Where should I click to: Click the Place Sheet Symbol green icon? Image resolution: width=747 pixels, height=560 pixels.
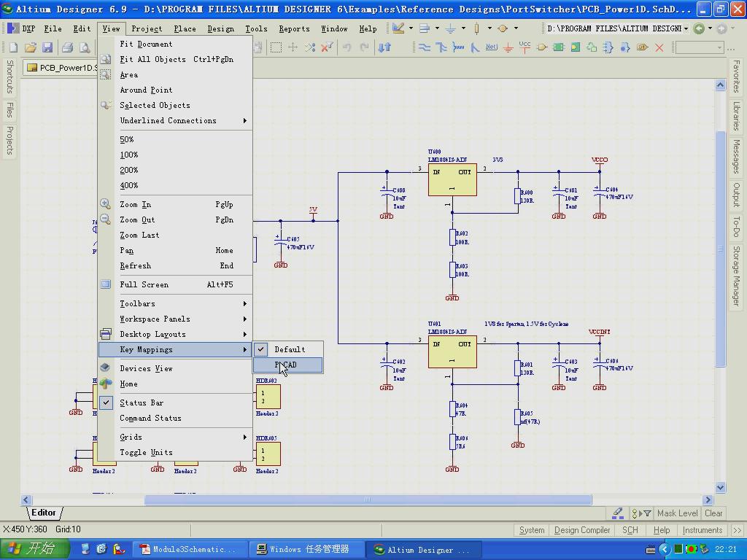[x=558, y=47]
